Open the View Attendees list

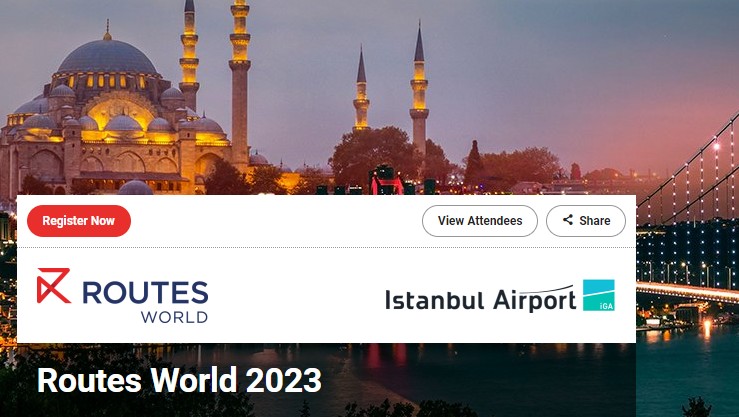(x=480, y=221)
